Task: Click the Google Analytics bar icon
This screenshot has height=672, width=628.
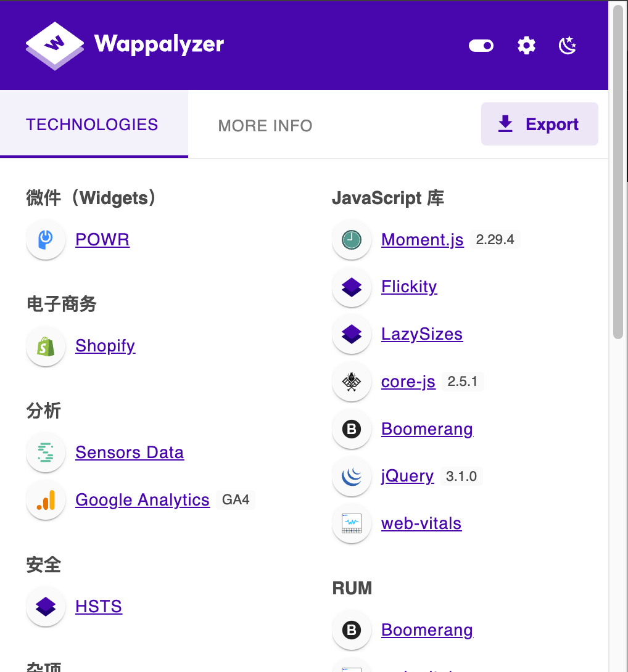Action: click(x=46, y=500)
